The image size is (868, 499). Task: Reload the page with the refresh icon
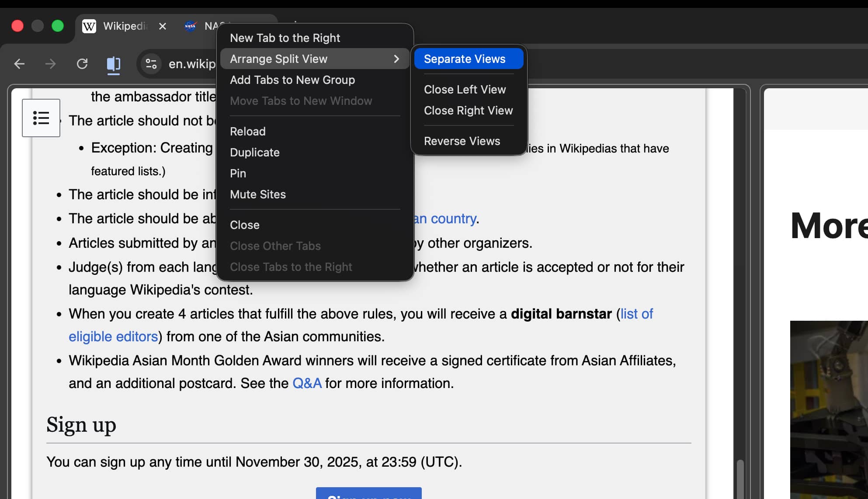(82, 64)
